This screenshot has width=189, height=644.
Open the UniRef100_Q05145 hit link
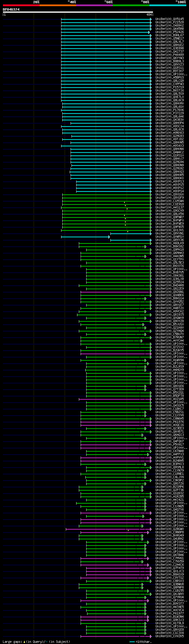170,19
